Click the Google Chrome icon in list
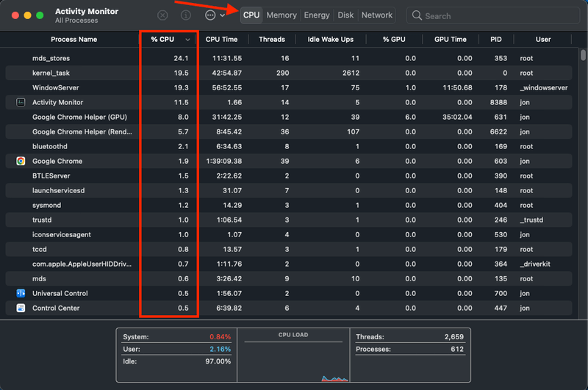 pyautogui.click(x=21, y=161)
